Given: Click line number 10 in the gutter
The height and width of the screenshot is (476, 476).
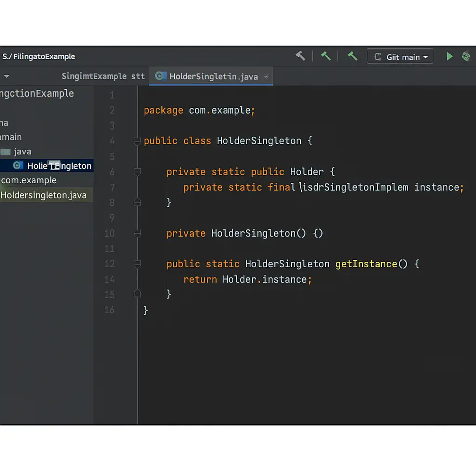Looking at the screenshot, I should [110, 233].
